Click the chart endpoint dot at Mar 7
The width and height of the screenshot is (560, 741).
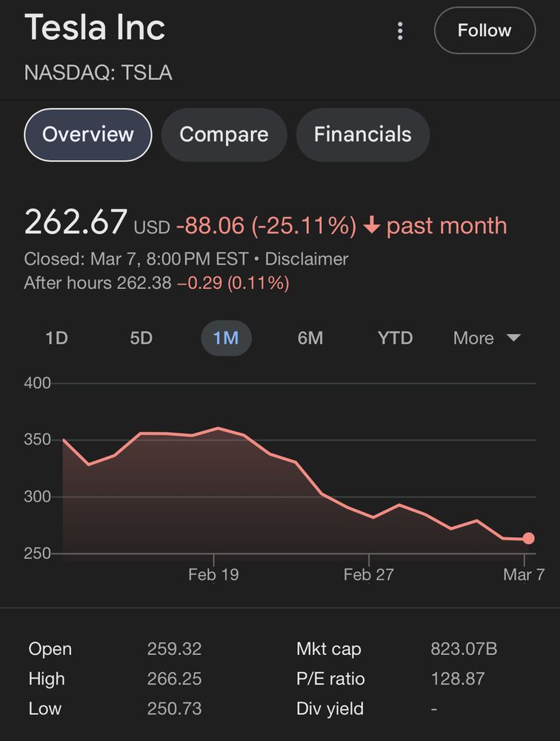coord(528,538)
